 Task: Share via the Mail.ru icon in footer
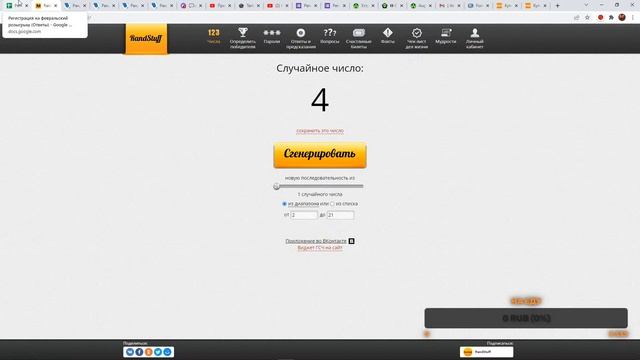click(167, 352)
